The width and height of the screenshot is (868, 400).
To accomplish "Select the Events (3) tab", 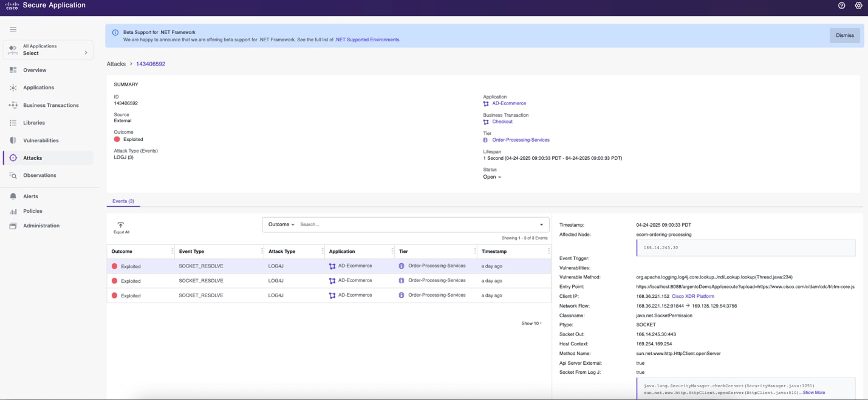I will tap(123, 201).
